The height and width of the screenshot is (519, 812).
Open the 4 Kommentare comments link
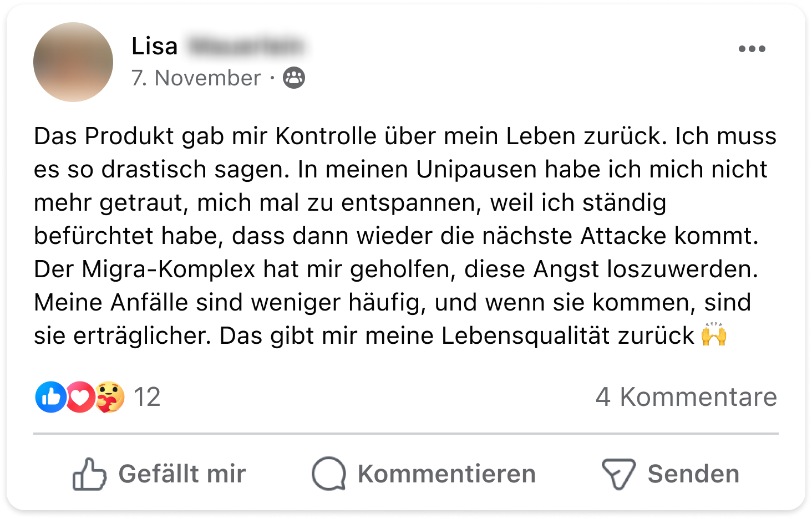[686, 397]
